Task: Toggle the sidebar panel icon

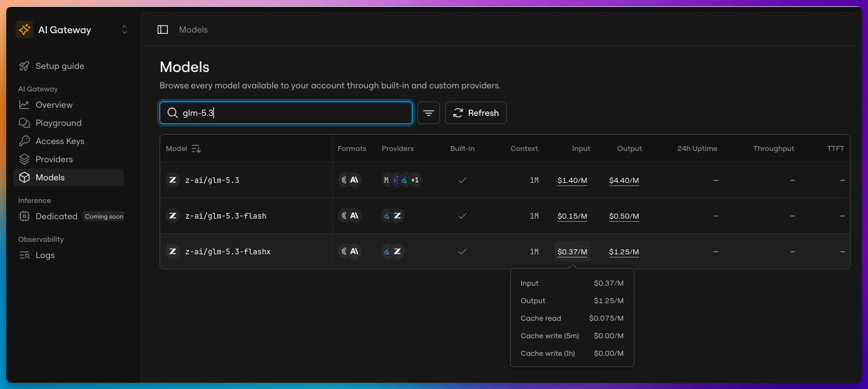Action: point(163,29)
